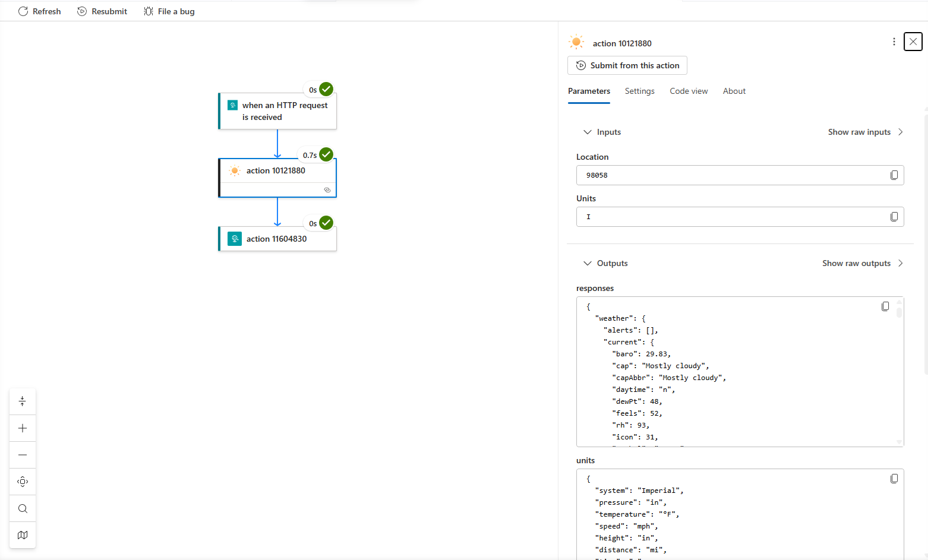
Task: Select the action 10121880 node
Action: pos(277,178)
